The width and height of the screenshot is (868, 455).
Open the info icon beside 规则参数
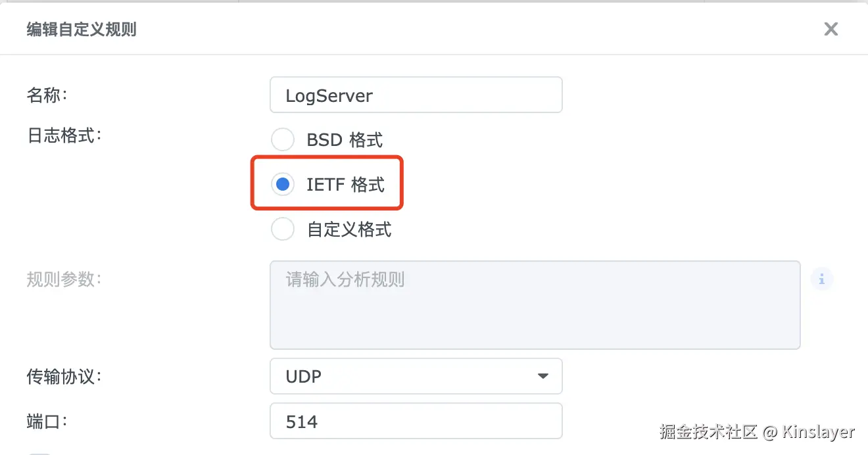[x=821, y=279]
